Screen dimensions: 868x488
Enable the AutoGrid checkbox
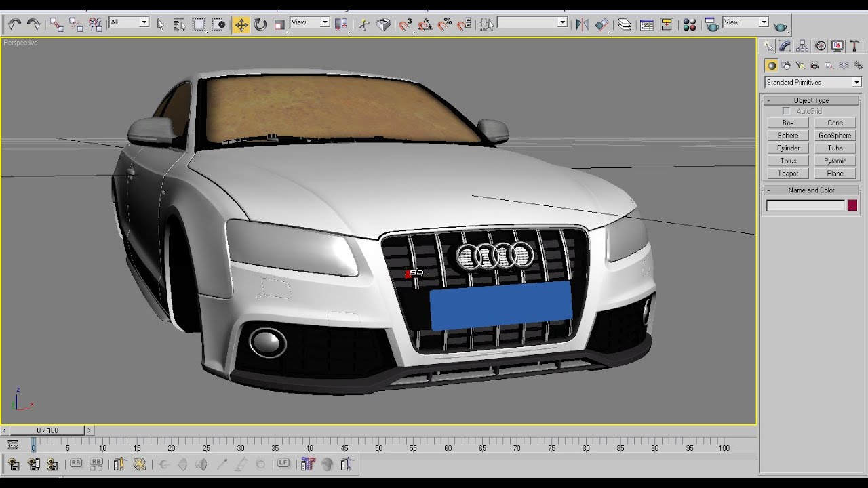click(786, 111)
